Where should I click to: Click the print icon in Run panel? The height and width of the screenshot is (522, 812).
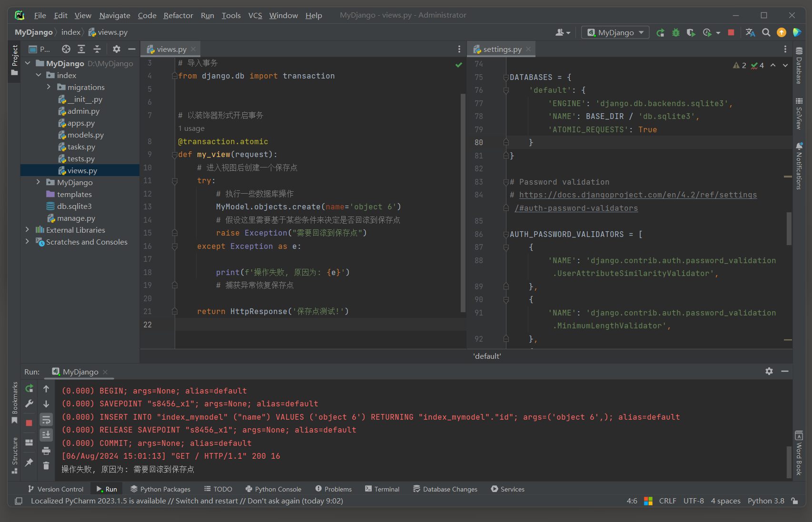pyautogui.click(x=46, y=451)
